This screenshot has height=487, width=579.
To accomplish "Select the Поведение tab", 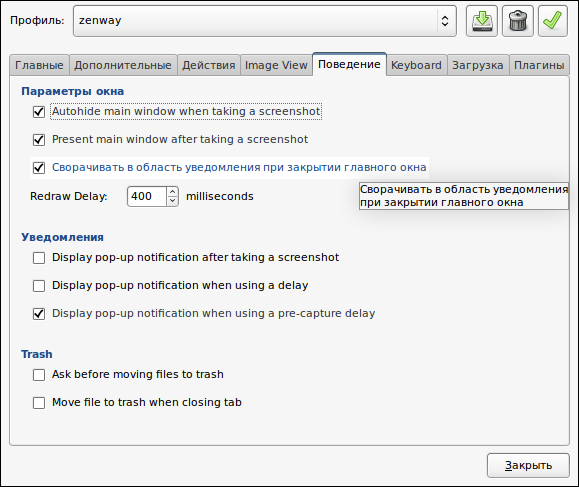I will click(x=349, y=64).
